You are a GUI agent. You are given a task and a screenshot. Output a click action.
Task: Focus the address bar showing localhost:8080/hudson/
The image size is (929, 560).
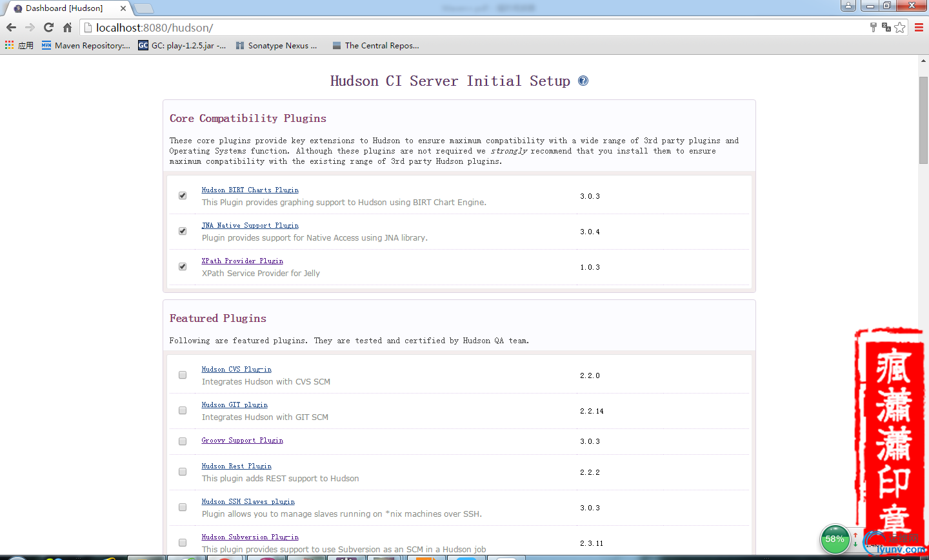pos(474,27)
